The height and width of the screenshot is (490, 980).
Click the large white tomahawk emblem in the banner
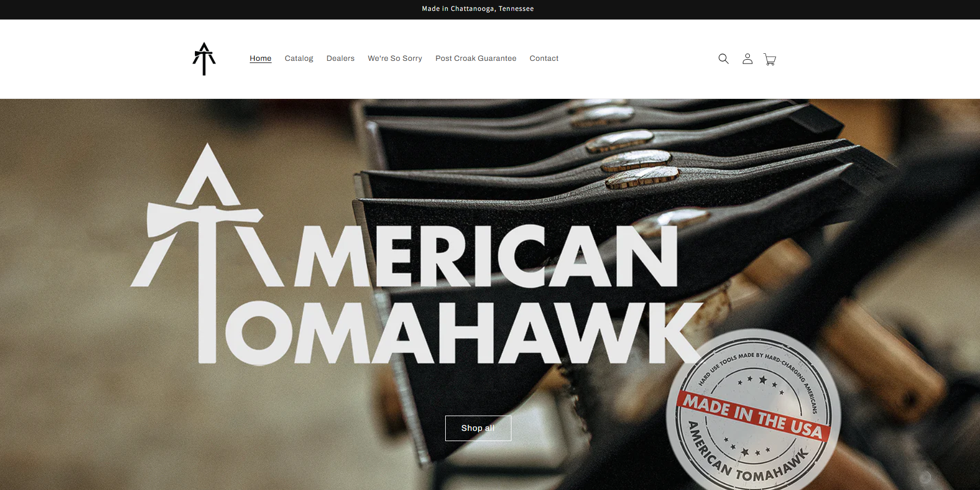[207, 253]
